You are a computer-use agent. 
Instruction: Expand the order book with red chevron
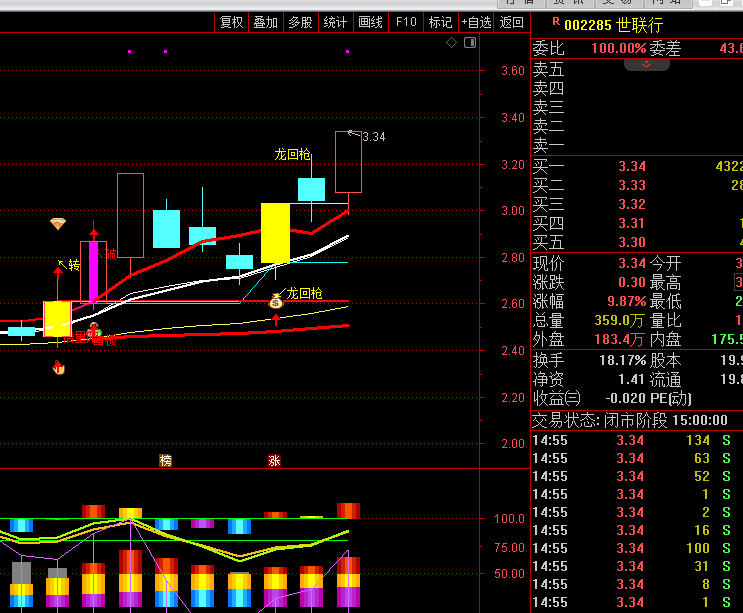pos(647,64)
